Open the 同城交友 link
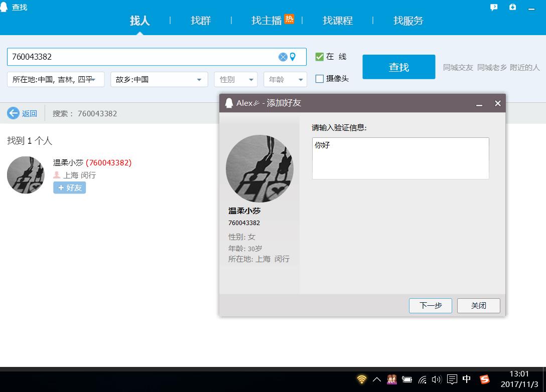 click(458, 68)
